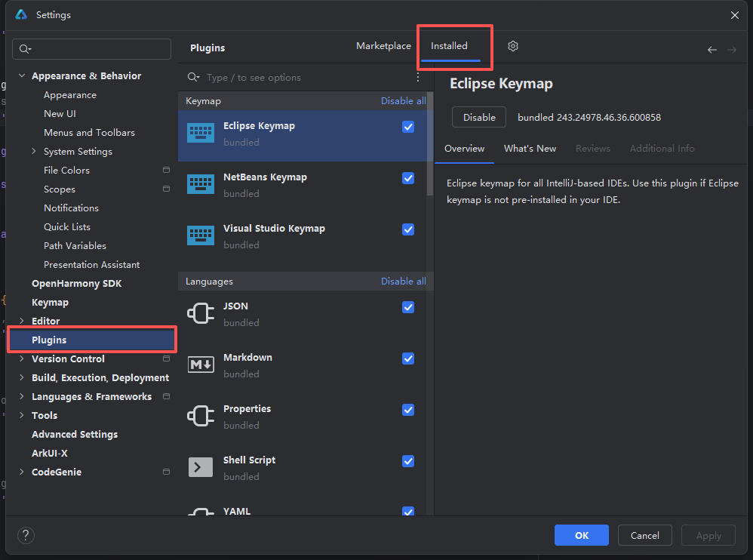The height and width of the screenshot is (560, 753).
Task: Click the Shell Script terminal icon
Action: point(200,467)
